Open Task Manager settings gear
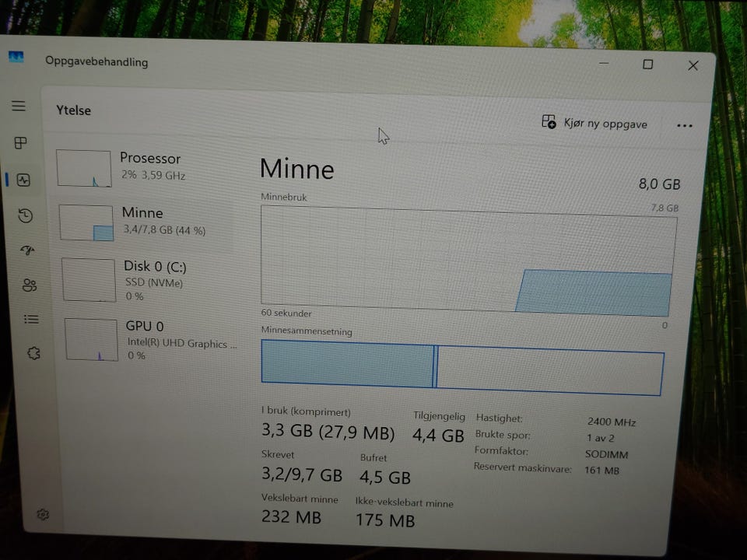 coord(43,514)
